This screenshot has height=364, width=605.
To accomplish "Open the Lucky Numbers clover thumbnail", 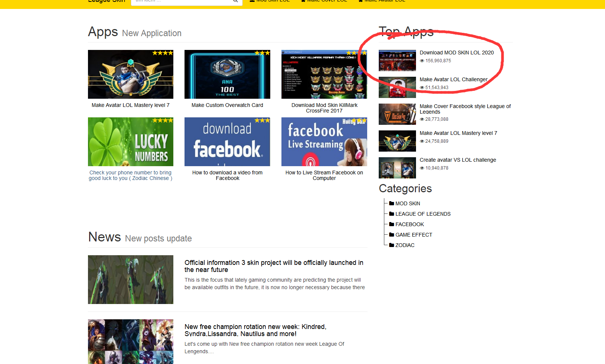I will tap(130, 142).
